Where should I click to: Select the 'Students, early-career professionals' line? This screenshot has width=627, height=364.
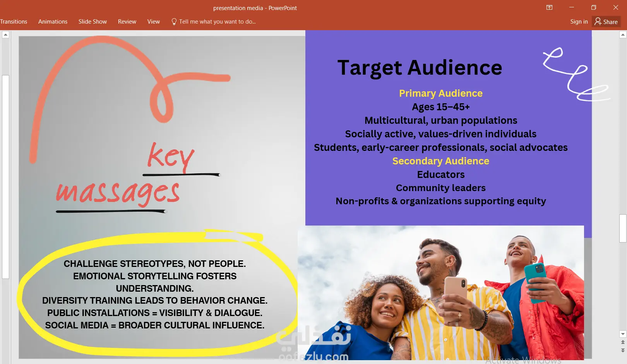[441, 147]
